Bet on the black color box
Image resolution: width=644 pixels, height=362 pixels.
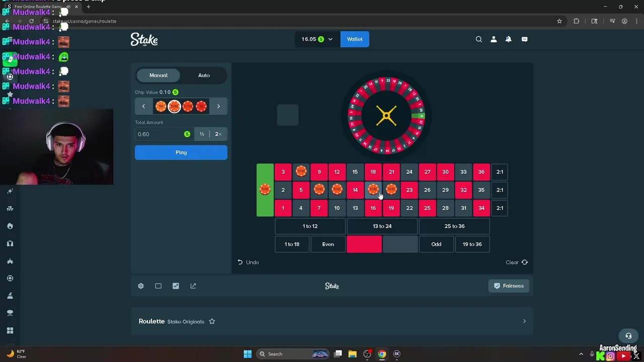coord(400,244)
